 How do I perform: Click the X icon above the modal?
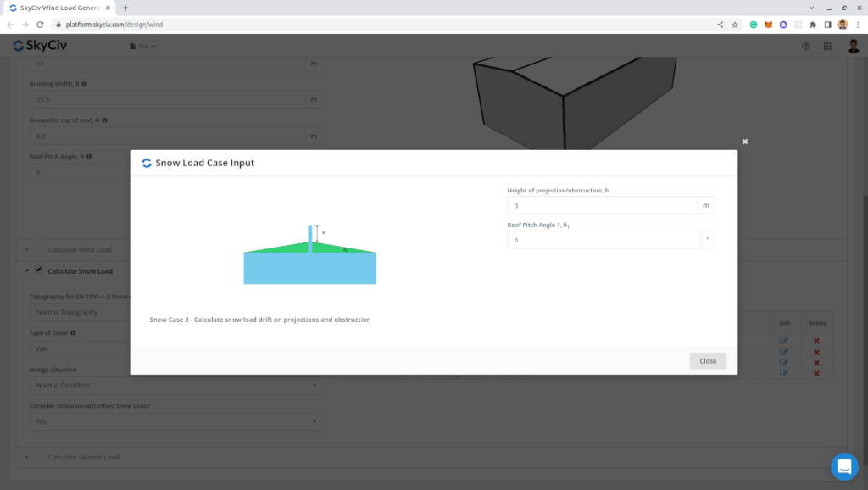pyautogui.click(x=745, y=142)
